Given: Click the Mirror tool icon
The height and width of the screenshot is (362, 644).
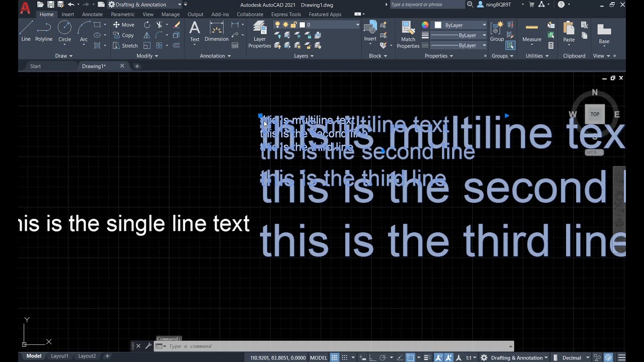Looking at the screenshot, I should pyautogui.click(x=147, y=35).
